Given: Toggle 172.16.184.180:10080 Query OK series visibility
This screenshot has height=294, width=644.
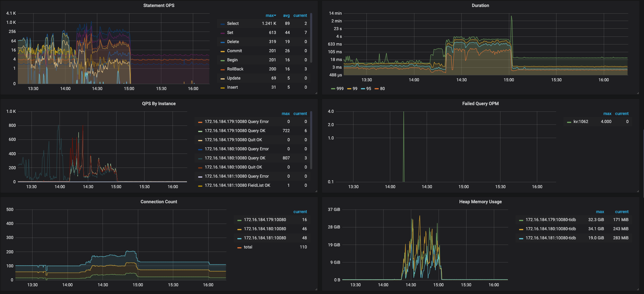Looking at the screenshot, I should (235, 158).
